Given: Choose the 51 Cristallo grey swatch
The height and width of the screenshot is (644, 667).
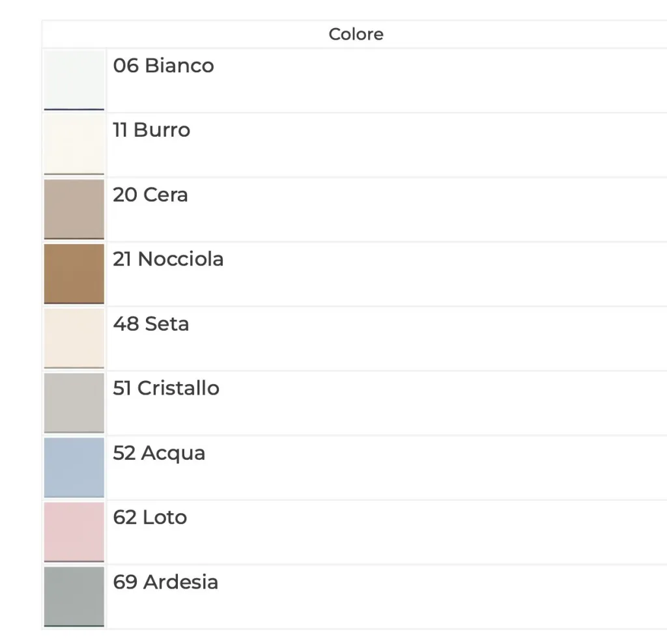Looking at the screenshot, I should [x=74, y=403].
